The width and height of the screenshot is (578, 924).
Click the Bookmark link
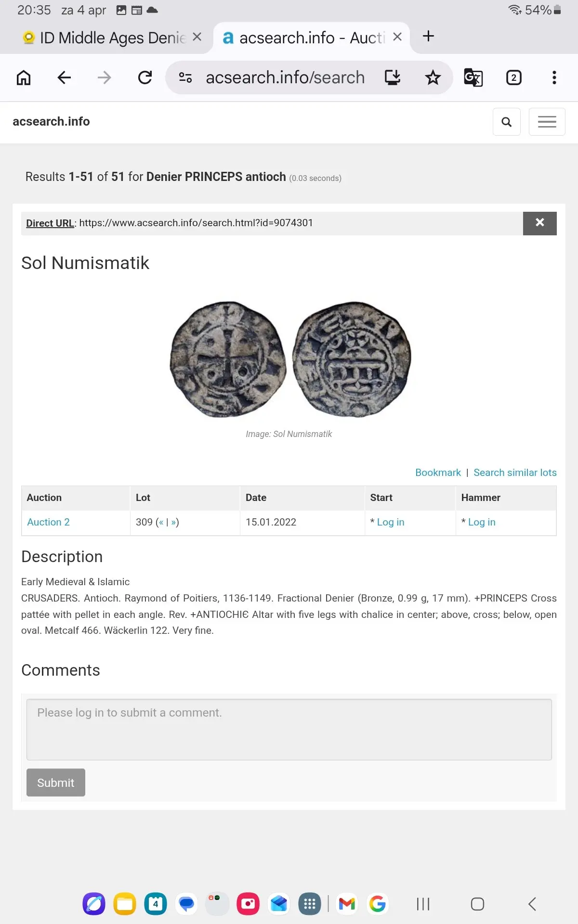(438, 473)
